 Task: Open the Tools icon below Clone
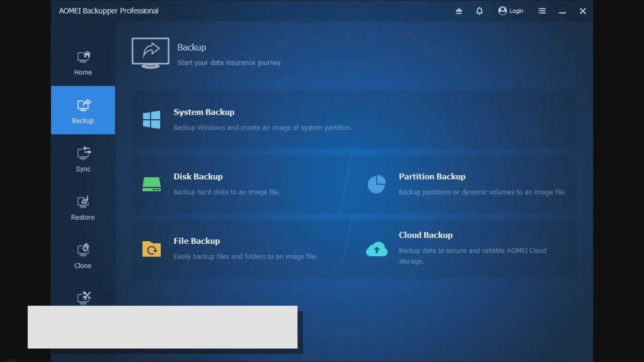pos(84,298)
